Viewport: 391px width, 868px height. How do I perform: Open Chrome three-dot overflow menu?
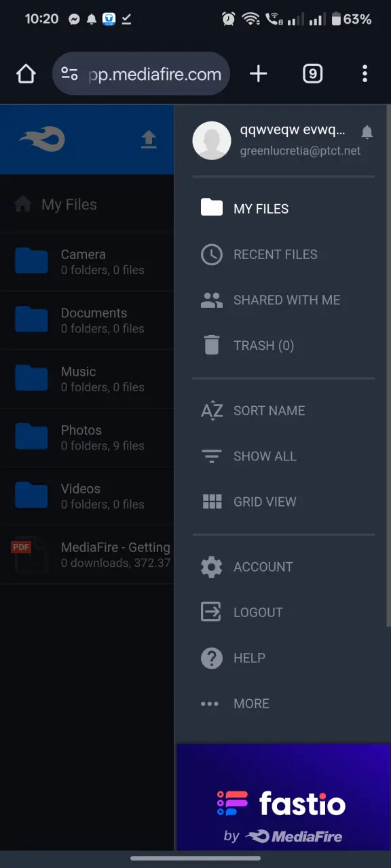(365, 74)
